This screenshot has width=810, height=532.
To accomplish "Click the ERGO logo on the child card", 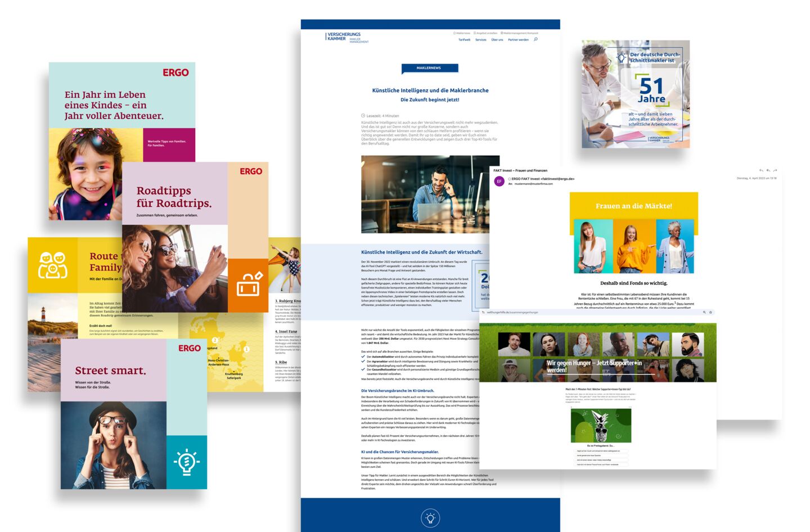I will pos(175,73).
